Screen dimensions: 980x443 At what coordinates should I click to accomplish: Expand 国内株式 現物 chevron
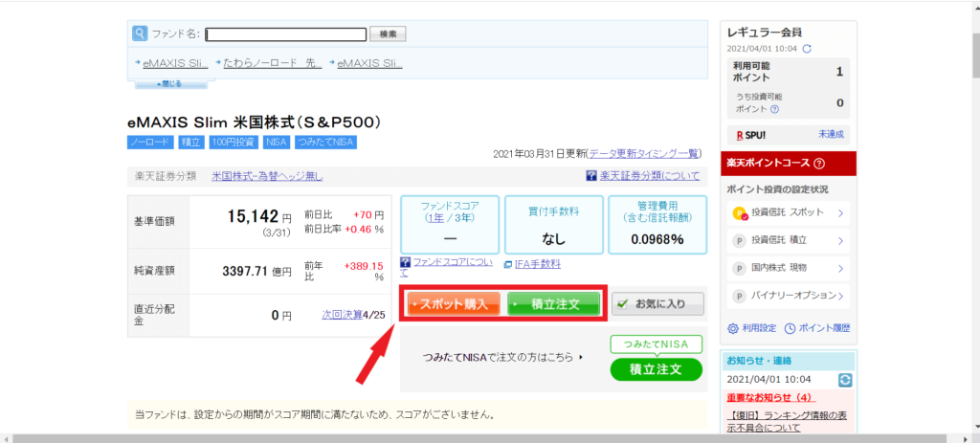[x=840, y=269]
